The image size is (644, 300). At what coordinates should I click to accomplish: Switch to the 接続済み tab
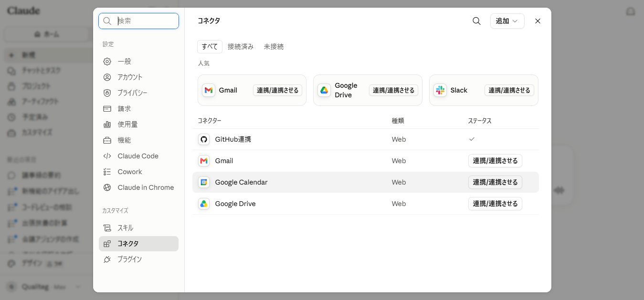pos(241,47)
